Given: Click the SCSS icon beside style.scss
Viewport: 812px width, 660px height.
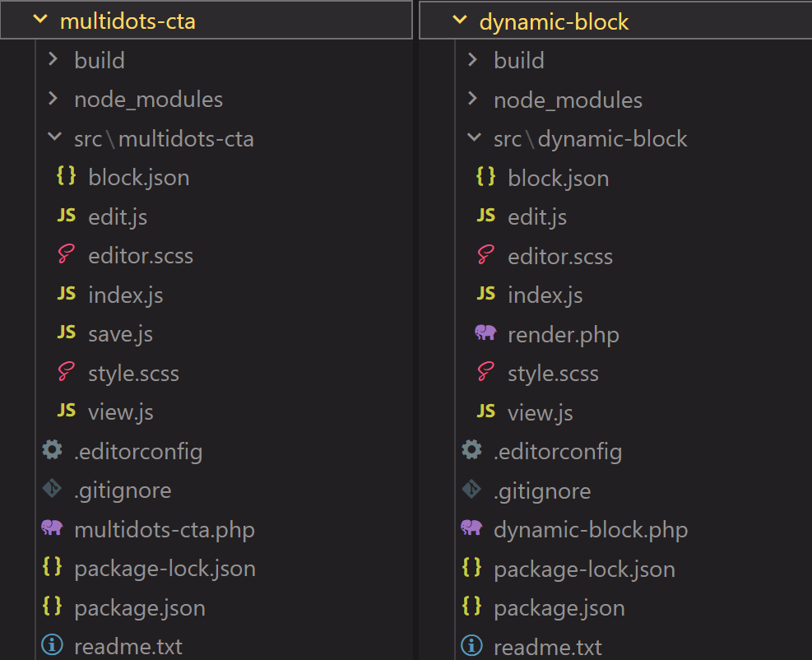Looking at the screenshot, I should [x=67, y=373].
